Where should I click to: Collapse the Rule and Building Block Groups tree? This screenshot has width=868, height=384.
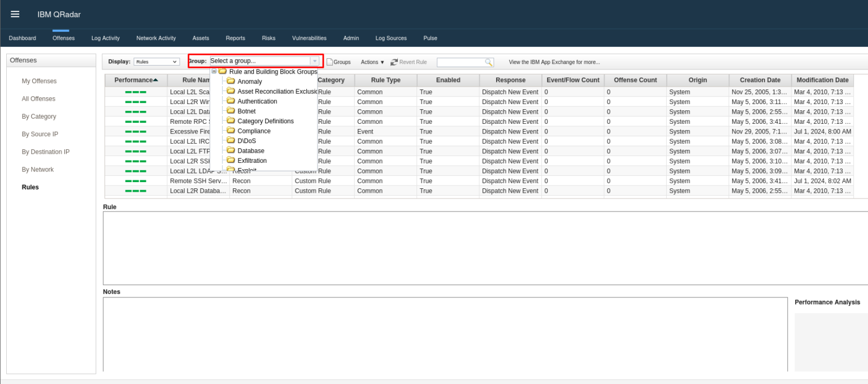click(214, 72)
